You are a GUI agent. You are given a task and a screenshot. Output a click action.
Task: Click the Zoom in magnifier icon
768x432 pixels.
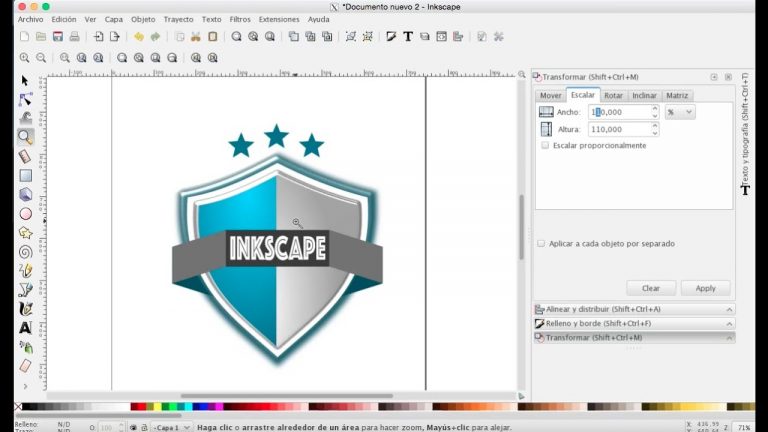click(24, 58)
